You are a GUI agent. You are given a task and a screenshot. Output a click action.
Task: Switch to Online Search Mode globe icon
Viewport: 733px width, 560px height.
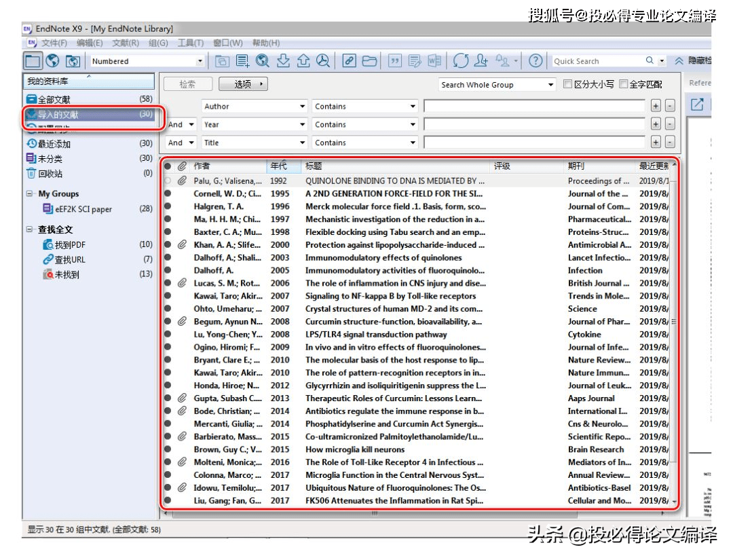point(53,61)
